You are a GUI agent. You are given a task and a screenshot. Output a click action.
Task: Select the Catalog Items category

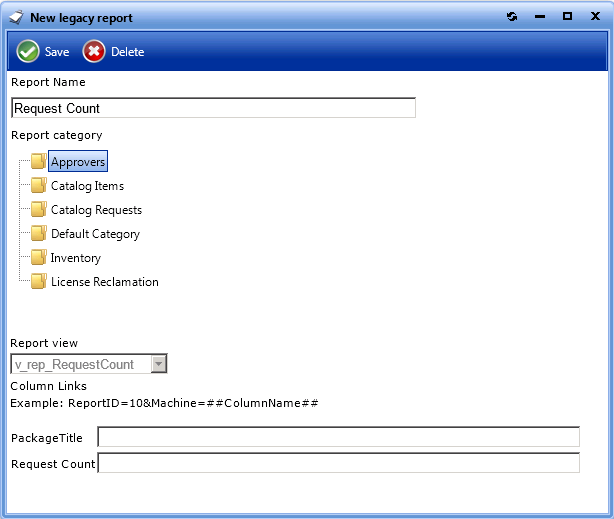[x=87, y=186]
